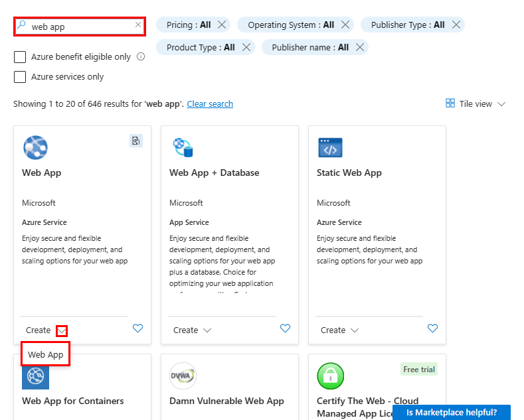
Task: Click the Certify The Web padlock icon
Action: [330, 376]
